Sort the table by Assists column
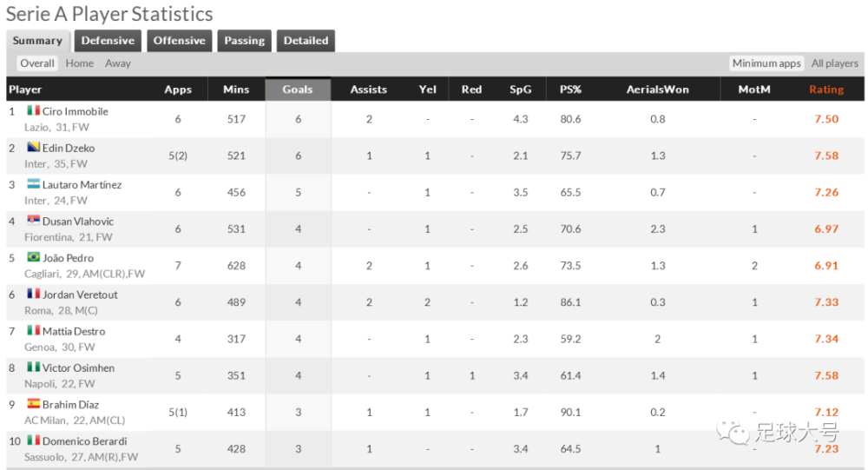The width and height of the screenshot is (868, 470). (x=368, y=89)
